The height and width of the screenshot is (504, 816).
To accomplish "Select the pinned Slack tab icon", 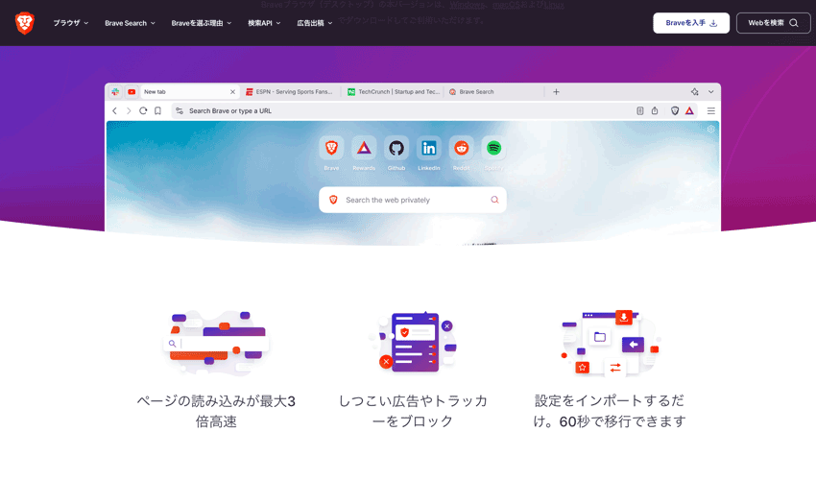I will [115, 91].
